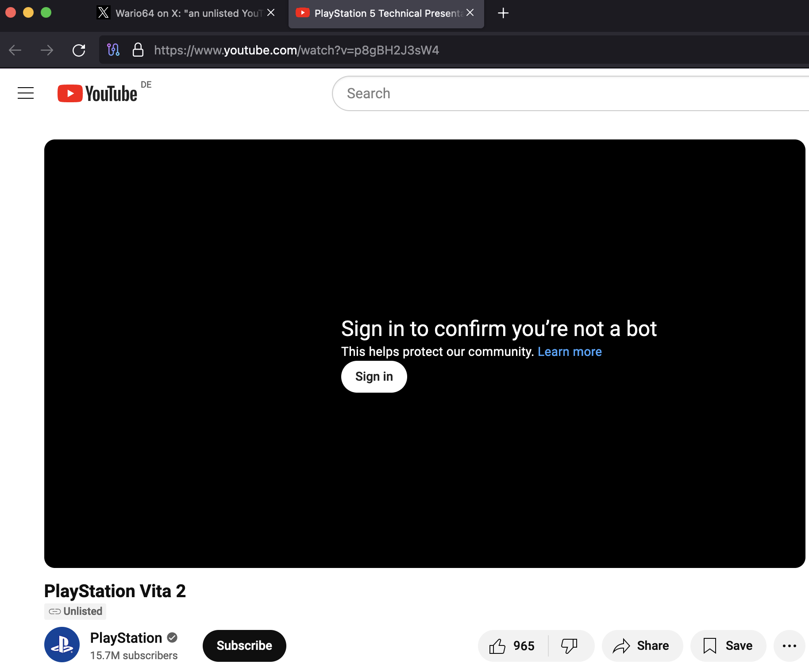Click Sign in on the video player
This screenshot has width=809, height=672.
click(374, 377)
